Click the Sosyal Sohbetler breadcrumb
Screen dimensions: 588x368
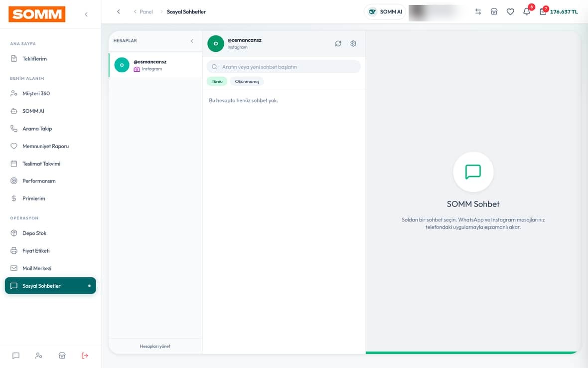coord(186,11)
